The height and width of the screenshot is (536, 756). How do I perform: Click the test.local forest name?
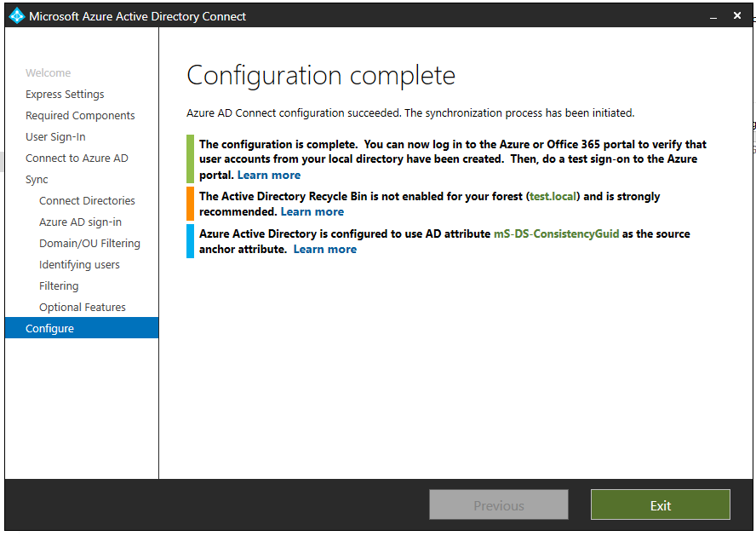click(553, 196)
